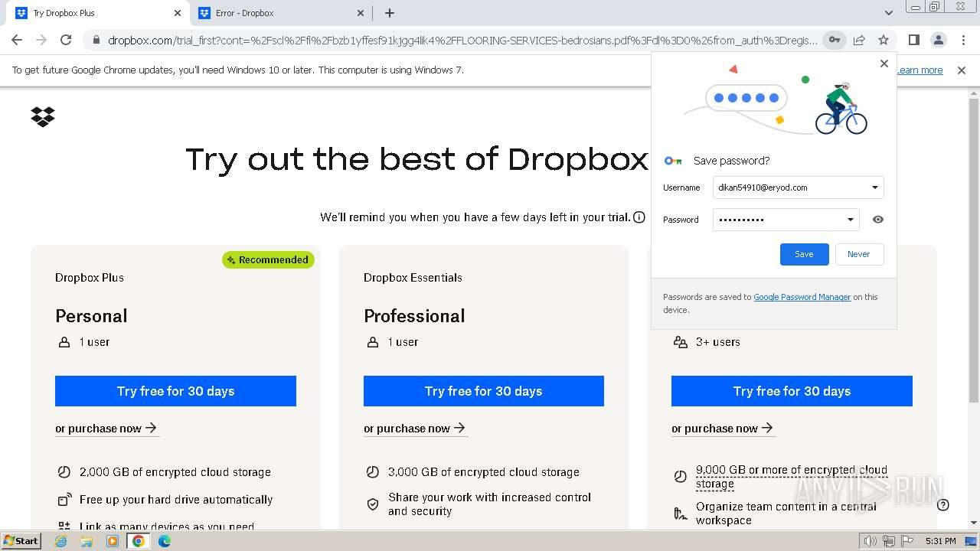The image size is (980, 551).
Task: Click the shield icon by Share your work
Action: [373, 504]
